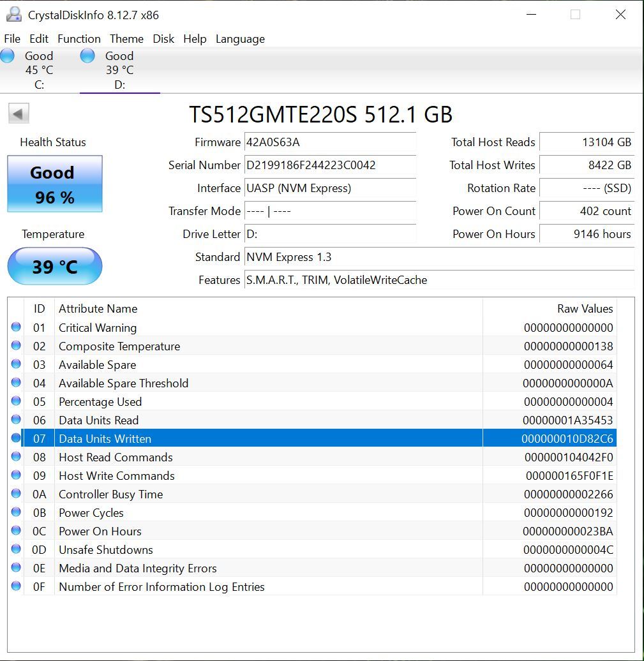Click the Standard field NVM Express 1.3

click(440, 256)
